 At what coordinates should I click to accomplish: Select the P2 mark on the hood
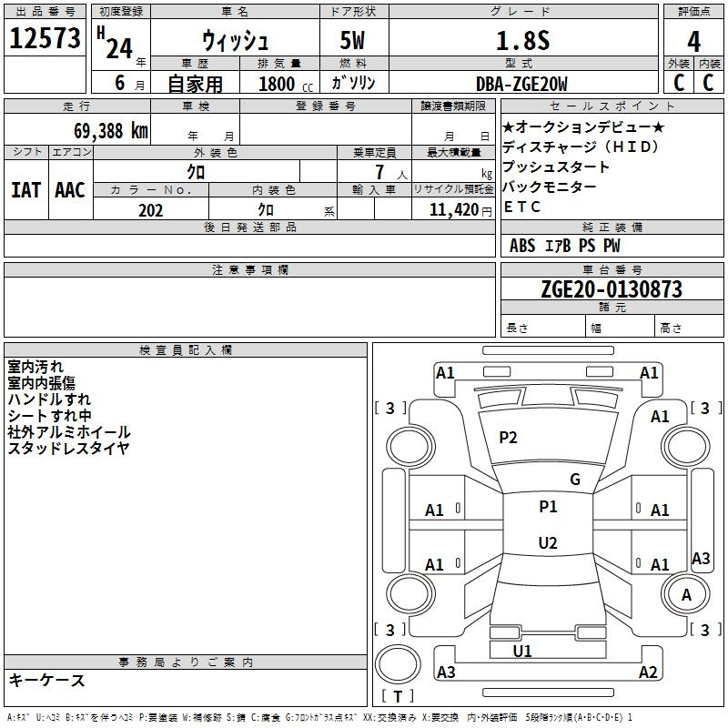tap(508, 438)
